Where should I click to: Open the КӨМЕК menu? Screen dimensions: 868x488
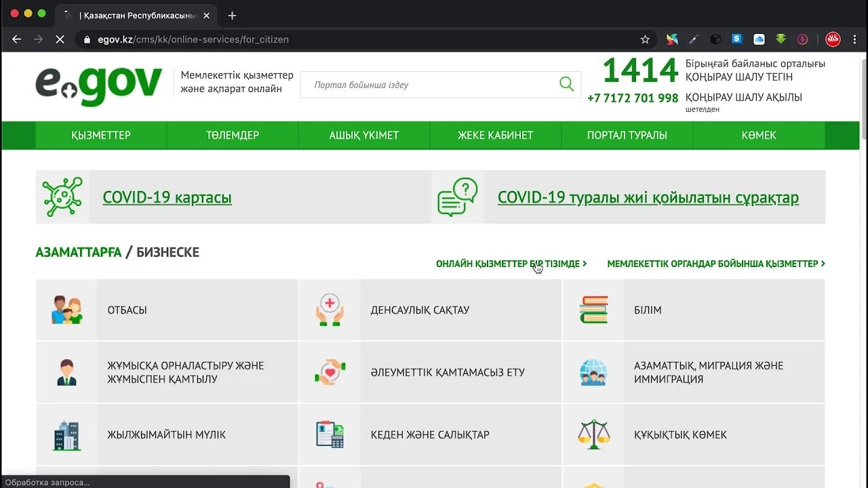point(759,135)
